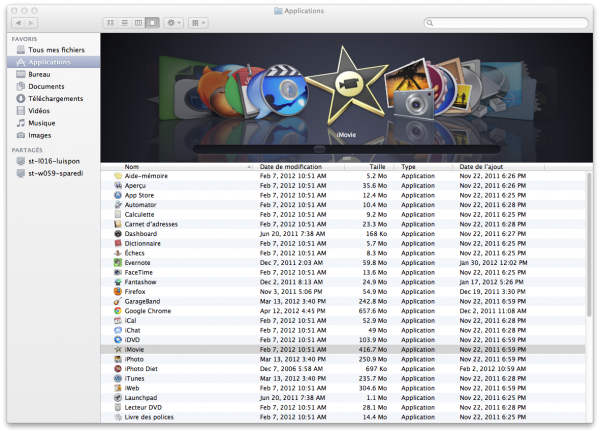The image size is (600, 433).
Task: Select the iChat bubble icon
Action: point(118,330)
